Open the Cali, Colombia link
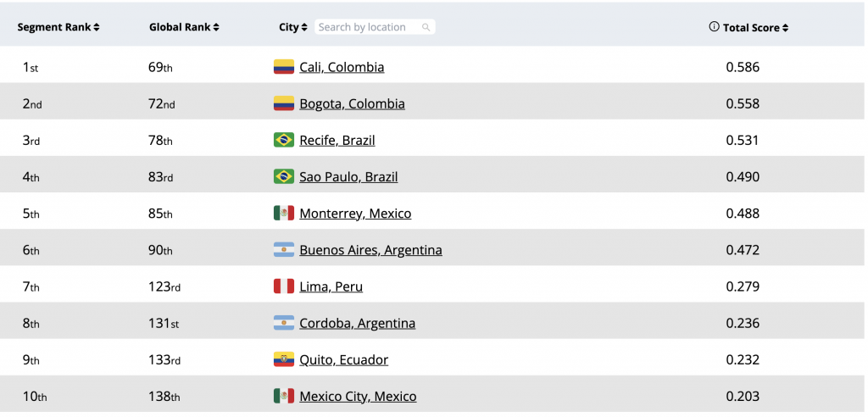 click(342, 67)
